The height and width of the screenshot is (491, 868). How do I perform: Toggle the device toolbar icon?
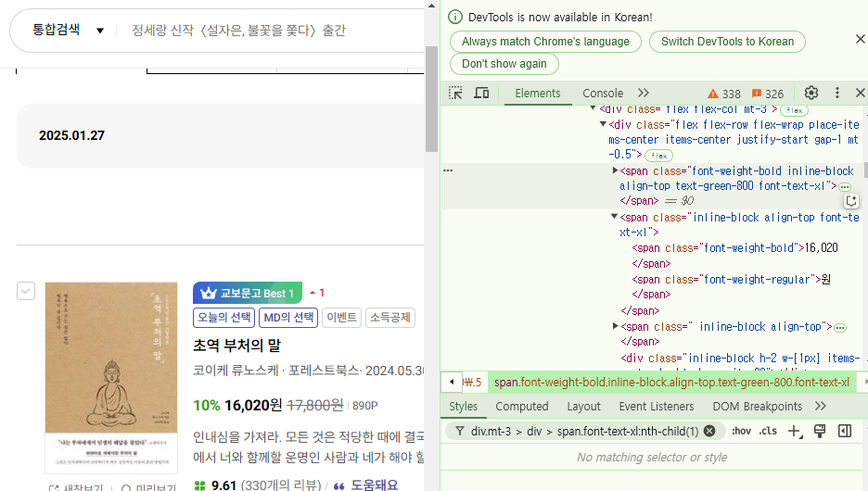[x=481, y=93]
